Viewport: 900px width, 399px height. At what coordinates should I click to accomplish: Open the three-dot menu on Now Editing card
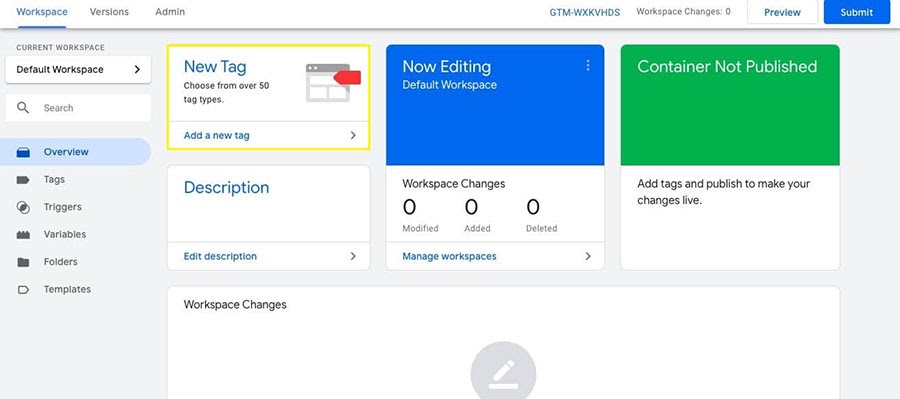click(x=587, y=66)
